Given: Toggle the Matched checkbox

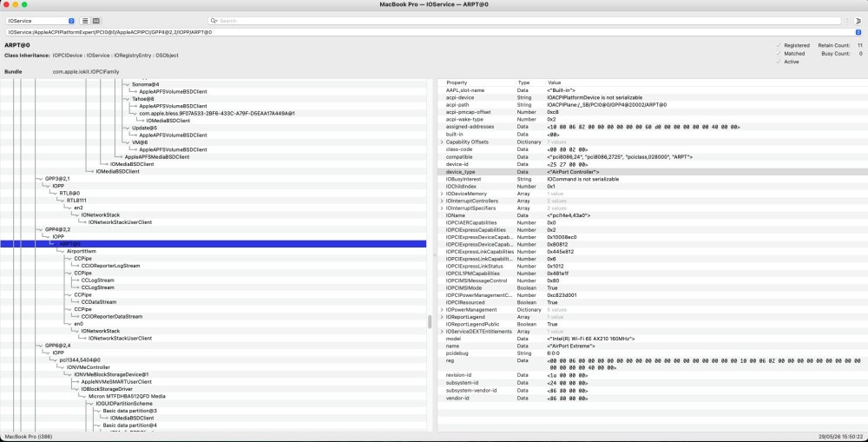Looking at the screenshot, I should (x=779, y=54).
